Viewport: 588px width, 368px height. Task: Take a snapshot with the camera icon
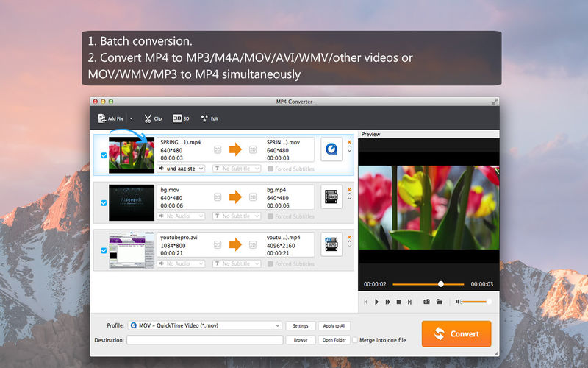coord(426,302)
